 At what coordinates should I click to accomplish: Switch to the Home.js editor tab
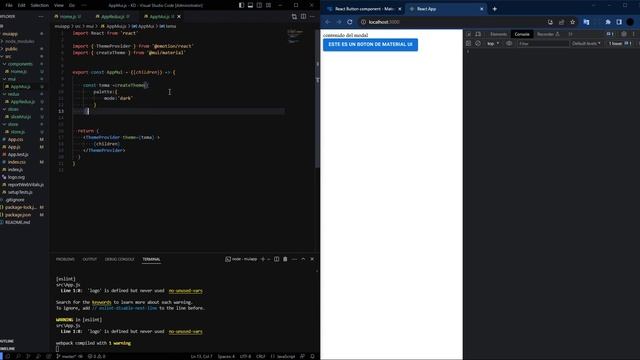pyautogui.click(x=68, y=17)
